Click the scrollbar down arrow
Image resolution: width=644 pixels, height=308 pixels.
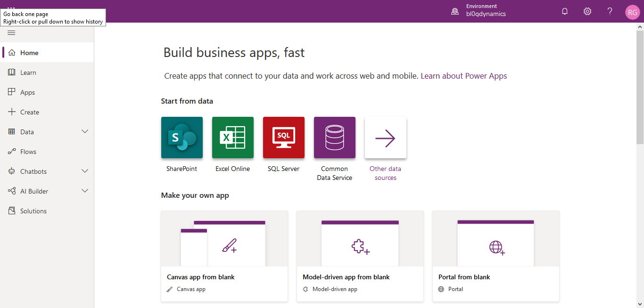640,304
